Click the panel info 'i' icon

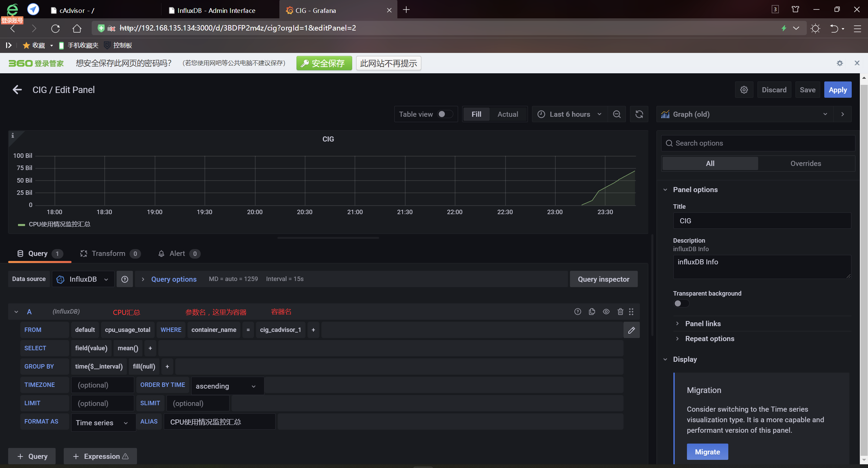click(x=13, y=135)
